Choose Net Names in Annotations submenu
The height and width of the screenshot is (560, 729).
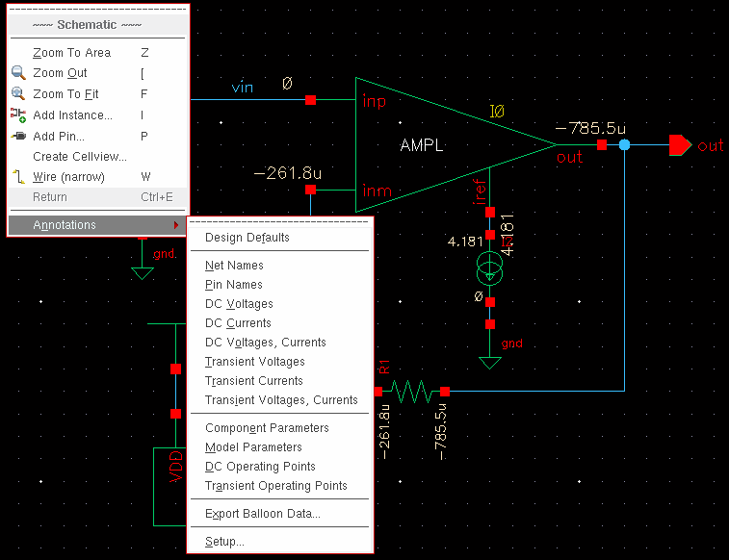pos(234,266)
